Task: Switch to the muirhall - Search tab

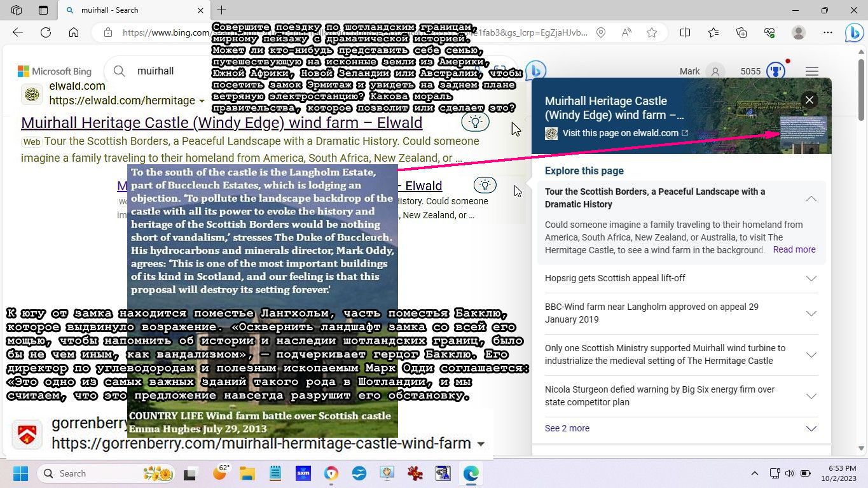Action: click(x=134, y=10)
